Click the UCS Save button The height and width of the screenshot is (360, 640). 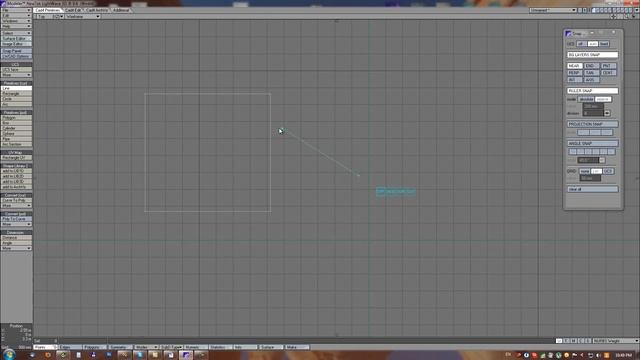click(x=16, y=70)
